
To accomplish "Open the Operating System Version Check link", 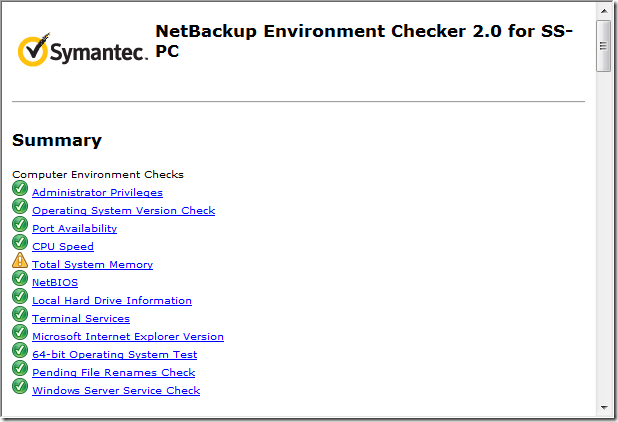I will point(123,211).
